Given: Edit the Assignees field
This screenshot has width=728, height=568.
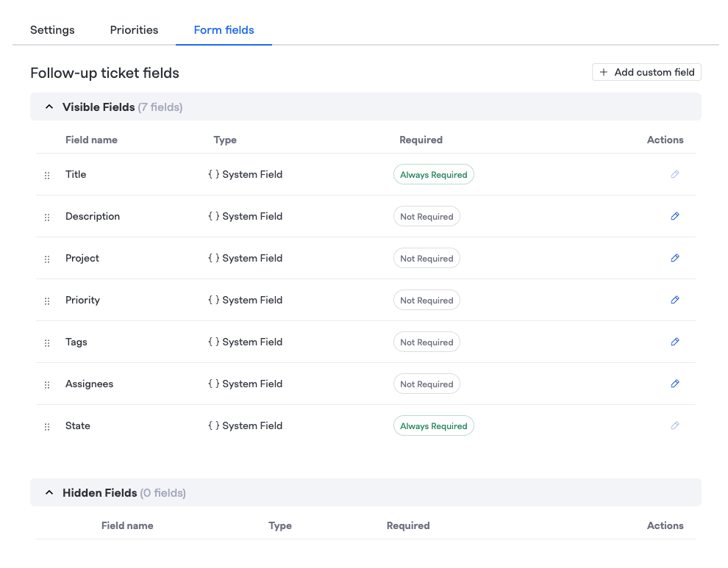Looking at the screenshot, I should pyautogui.click(x=675, y=384).
